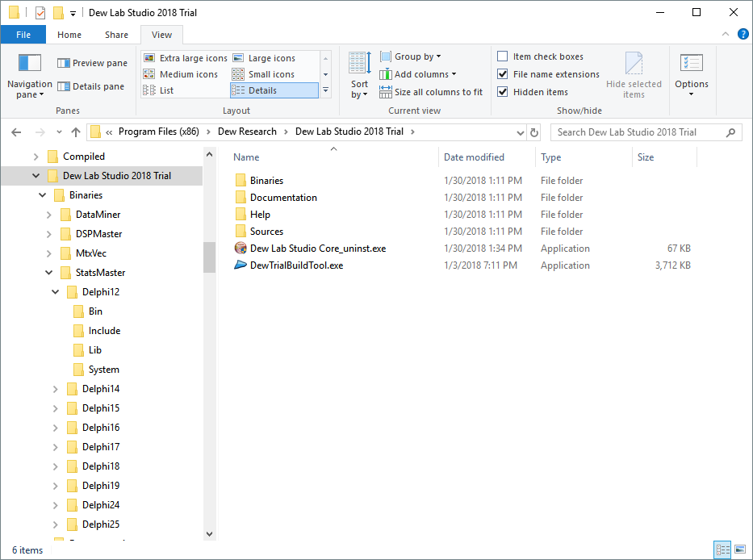Open the Sort by menu
Viewport: 753px width, 560px height.
(x=359, y=76)
